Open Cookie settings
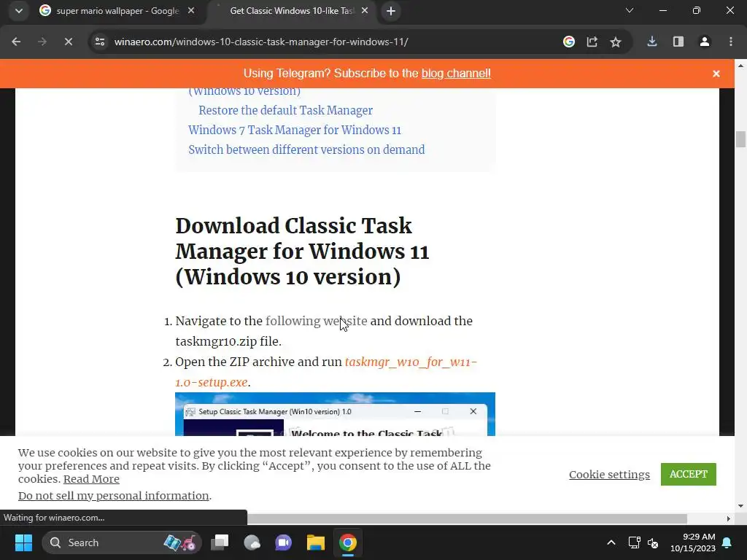This screenshot has height=560, width=747. pos(609,474)
